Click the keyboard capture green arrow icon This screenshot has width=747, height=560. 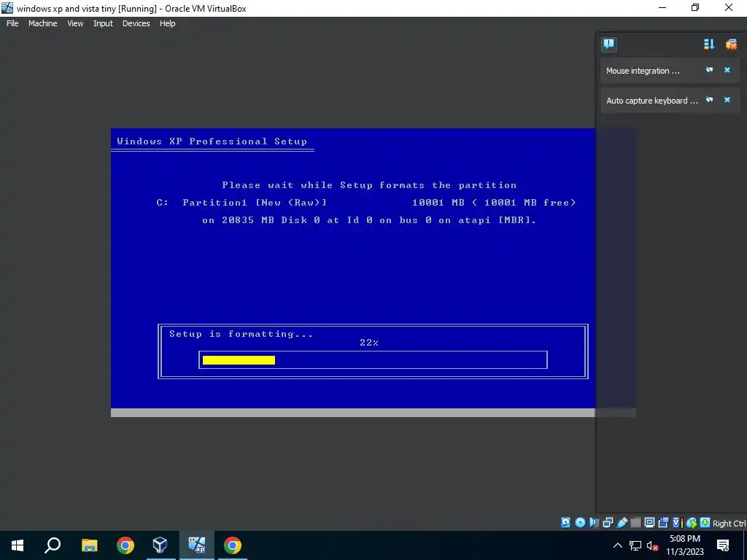(705, 522)
